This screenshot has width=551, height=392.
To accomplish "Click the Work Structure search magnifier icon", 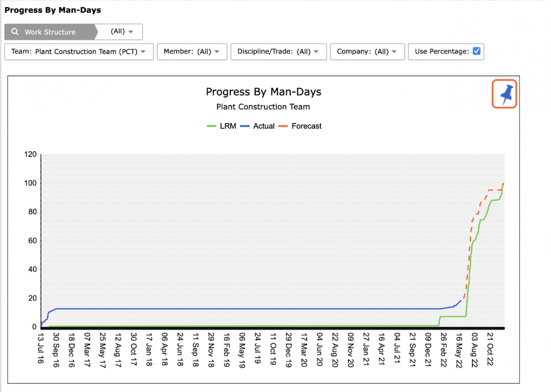I will point(15,32).
